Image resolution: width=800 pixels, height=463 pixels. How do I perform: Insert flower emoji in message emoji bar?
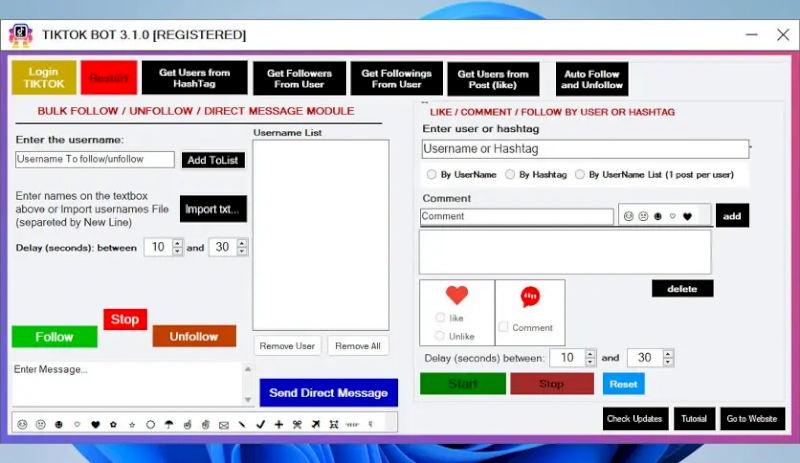pyautogui.click(x=113, y=424)
